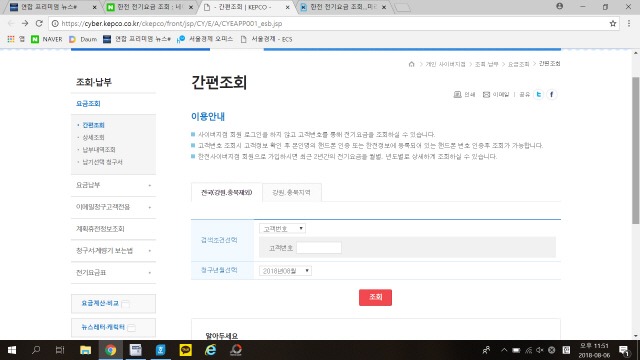Open the Windows Start menu
Screen dimensions: 640x360
12,350
